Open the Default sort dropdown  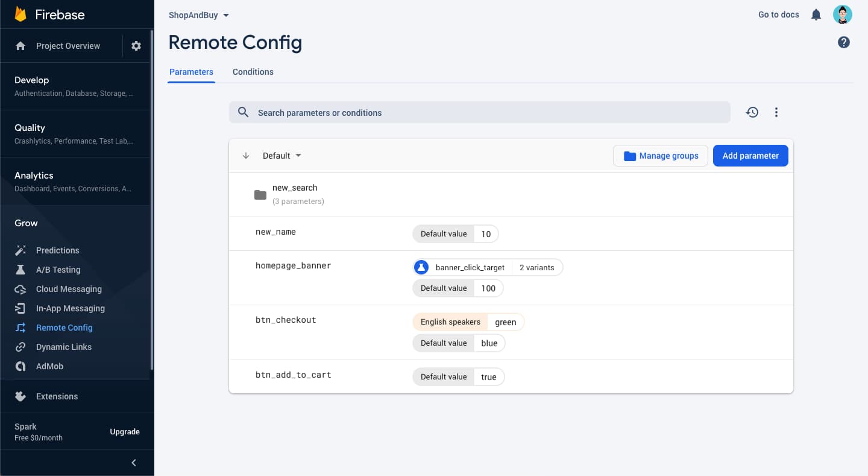pyautogui.click(x=282, y=156)
